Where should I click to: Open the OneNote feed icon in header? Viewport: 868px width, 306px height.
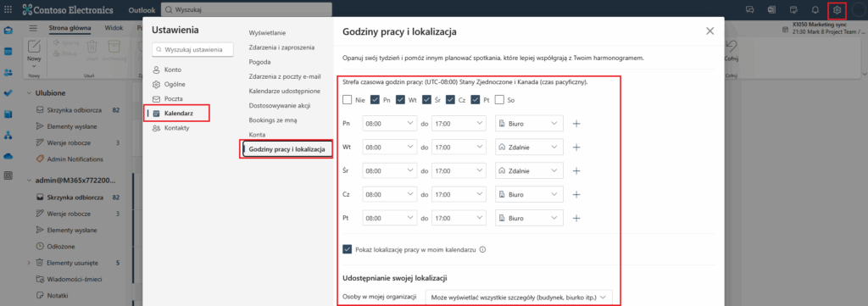coord(771,10)
